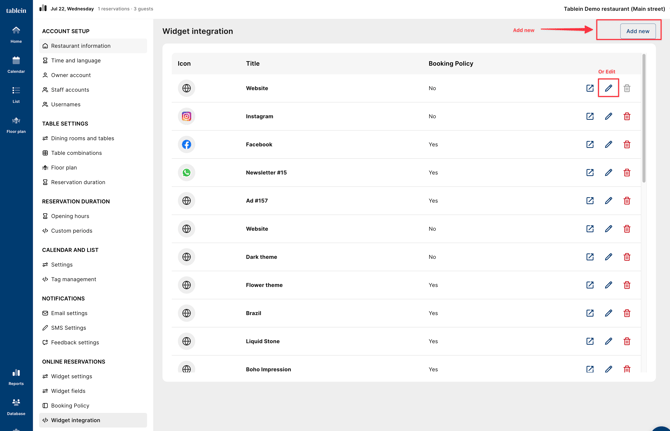Screen dimensions: 670x431
Task: Select the Boho Impression row title
Action: pyautogui.click(x=268, y=369)
